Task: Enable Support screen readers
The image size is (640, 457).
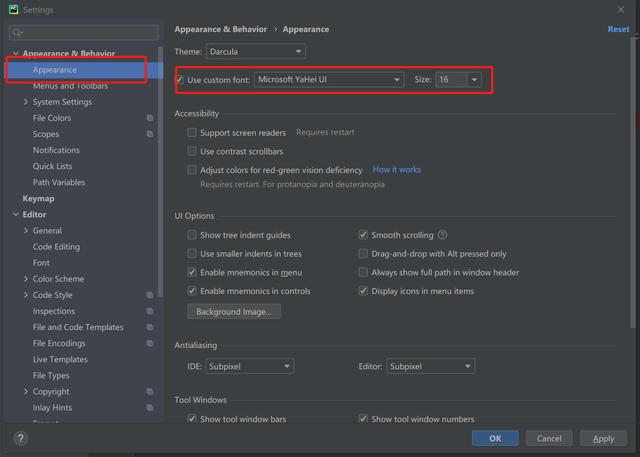Action: click(x=191, y=132)
